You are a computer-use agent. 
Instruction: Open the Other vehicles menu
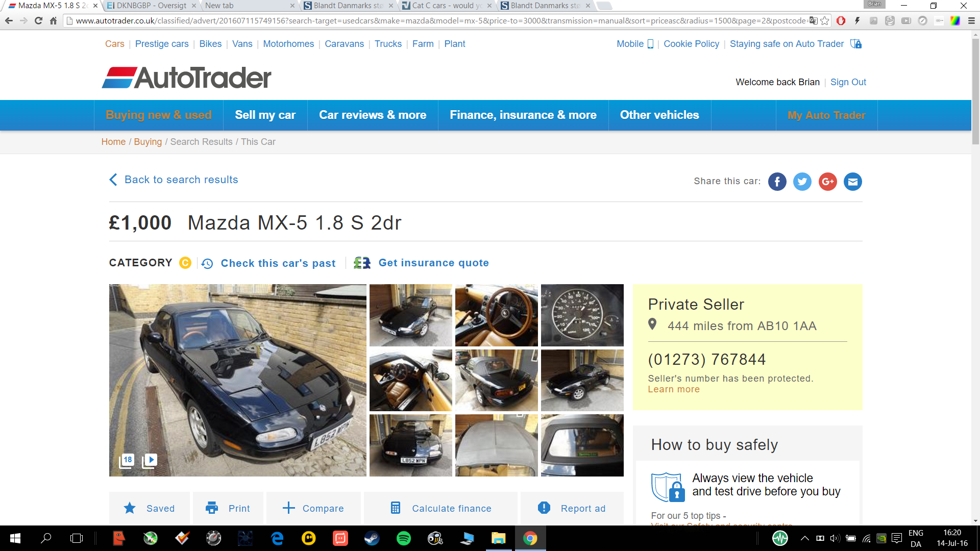click(x=659, y=115)
